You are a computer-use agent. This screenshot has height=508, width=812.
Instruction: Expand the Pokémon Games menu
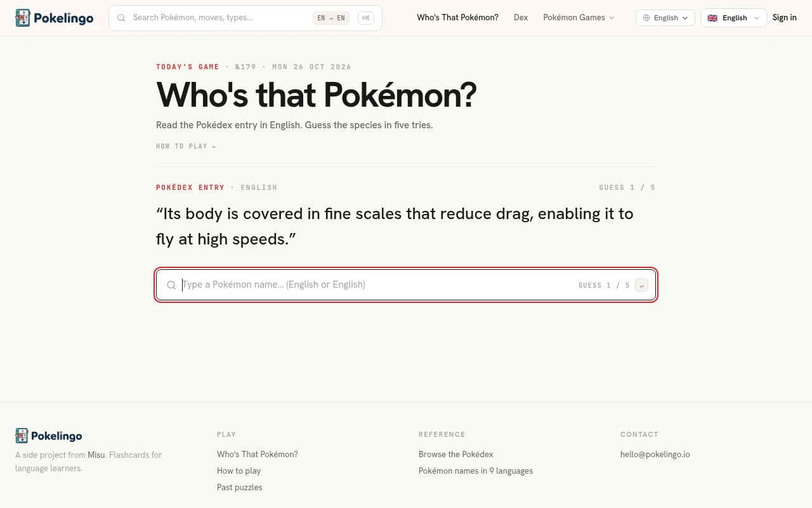pos(579,18)
